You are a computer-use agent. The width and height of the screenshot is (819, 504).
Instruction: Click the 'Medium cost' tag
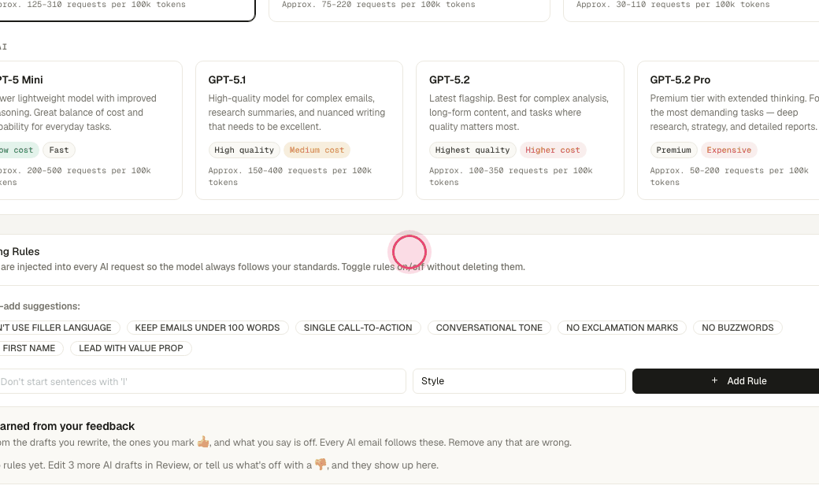pyautogui.click(x=317, y=150)
